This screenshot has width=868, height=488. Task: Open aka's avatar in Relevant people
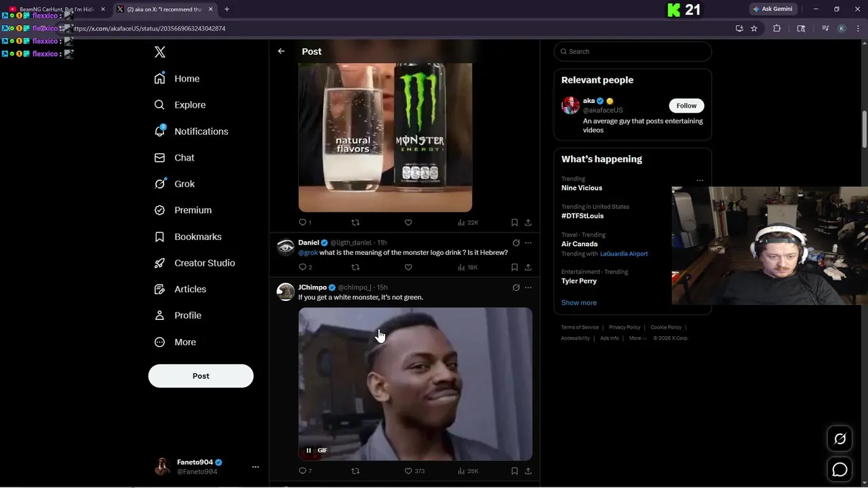point(570,105)
